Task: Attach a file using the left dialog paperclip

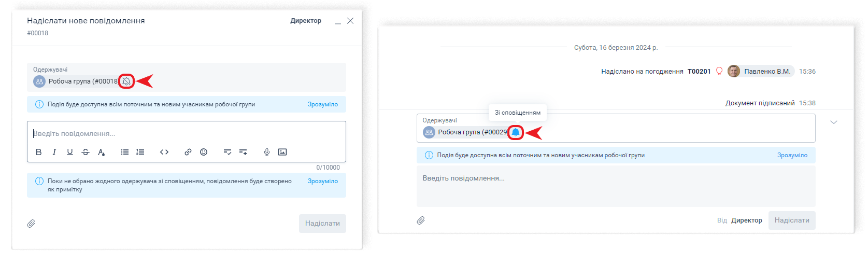Action: pos(31,224)
